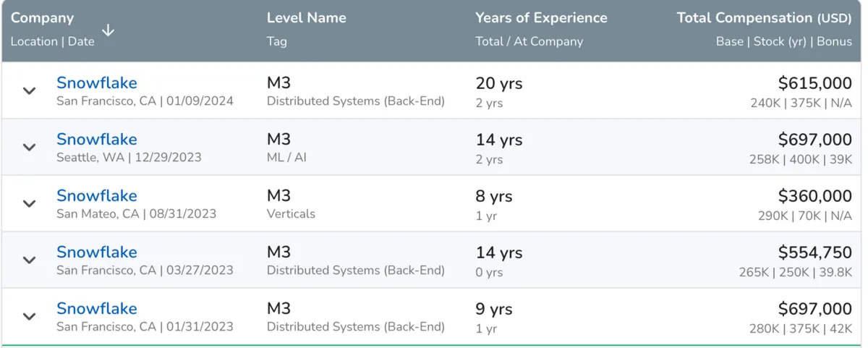
Task: Open the Snowflake link for San Mateo, CA
Action: 96,196
